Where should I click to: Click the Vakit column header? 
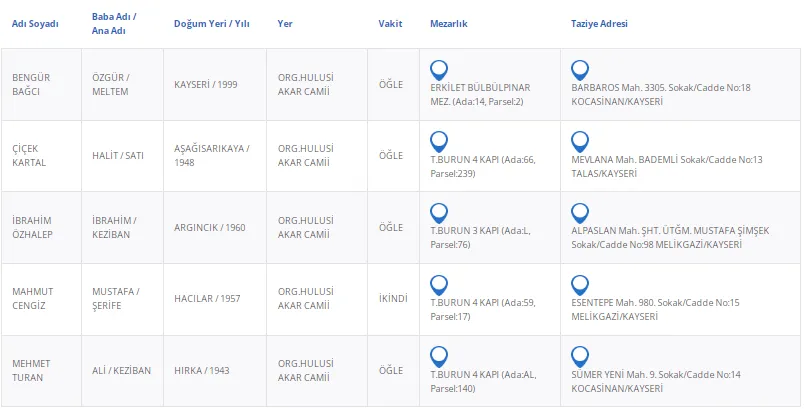[390, 23]
